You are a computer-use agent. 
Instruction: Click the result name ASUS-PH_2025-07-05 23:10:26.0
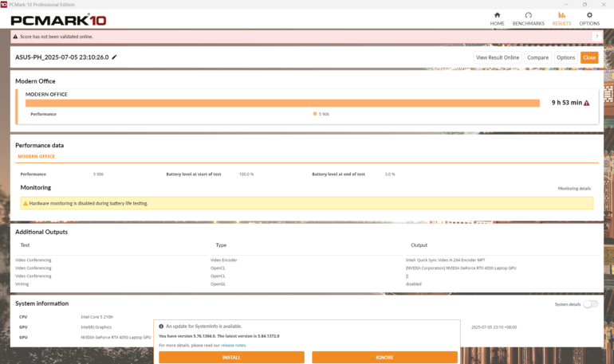pyautogui.click(x=62, y=57)
